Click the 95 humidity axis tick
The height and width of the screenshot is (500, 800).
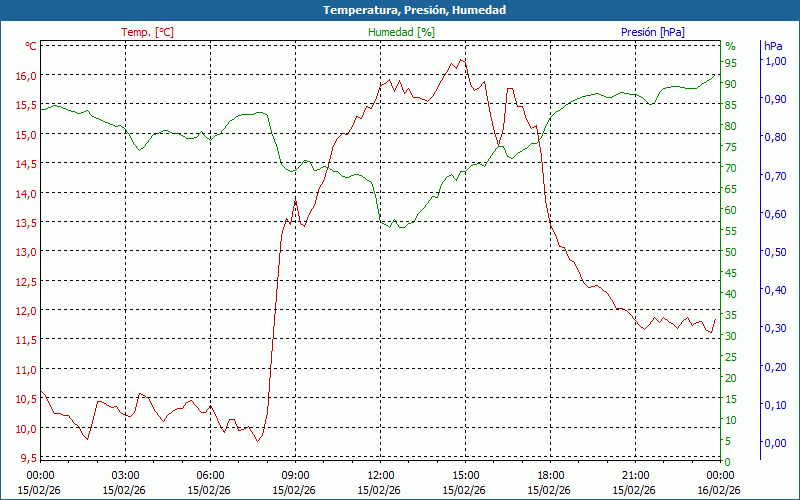[731, 63]
